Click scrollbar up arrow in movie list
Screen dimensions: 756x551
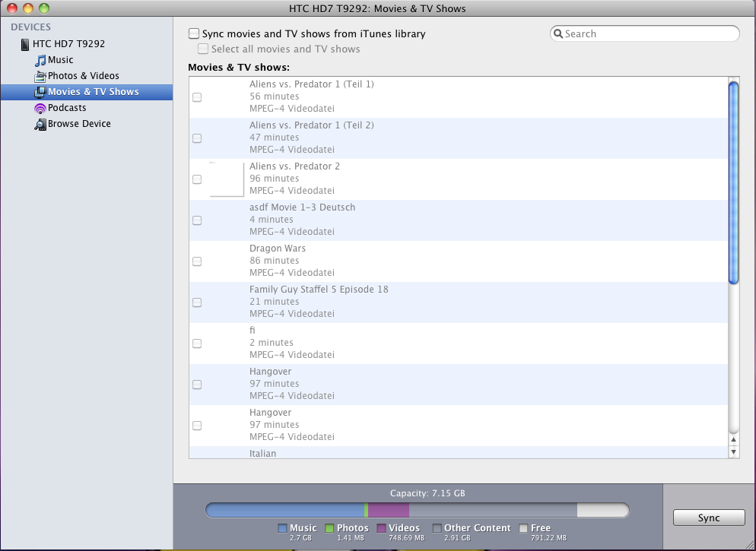point(733,439)
